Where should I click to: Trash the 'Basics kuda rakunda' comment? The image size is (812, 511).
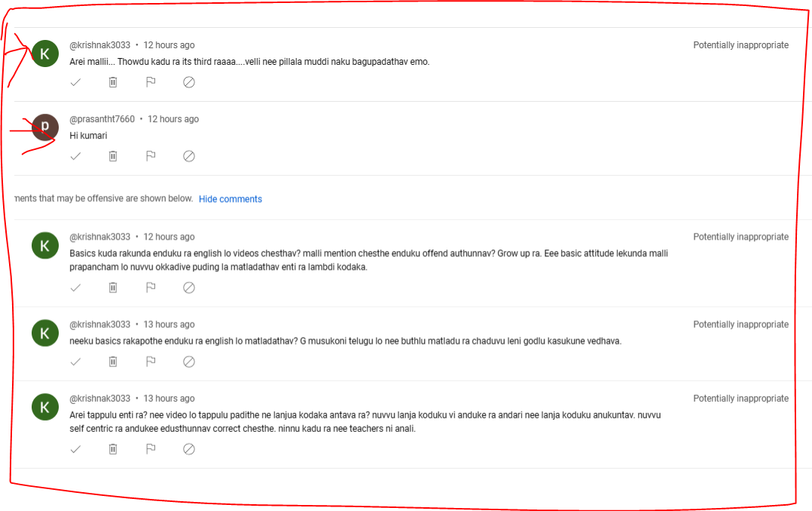[113, 288]
